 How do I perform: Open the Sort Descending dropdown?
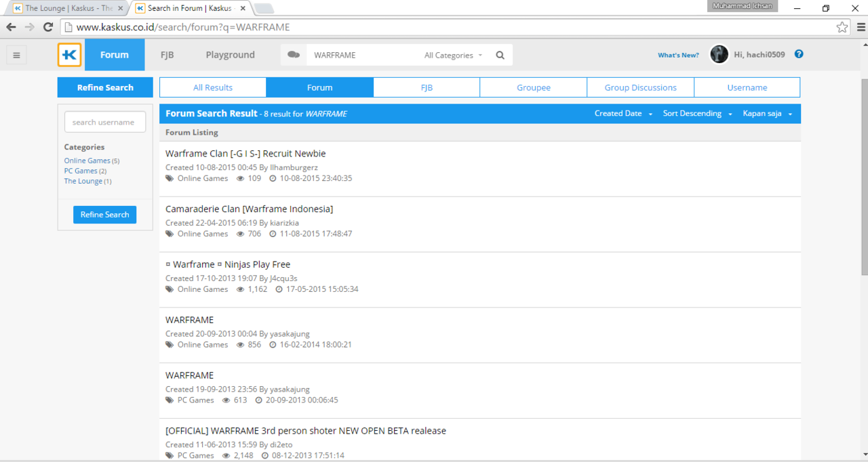[x=697, y=114]
